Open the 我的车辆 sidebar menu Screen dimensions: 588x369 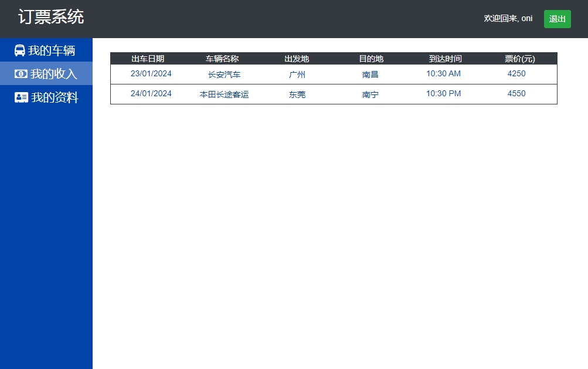click(x=52, y=50)
